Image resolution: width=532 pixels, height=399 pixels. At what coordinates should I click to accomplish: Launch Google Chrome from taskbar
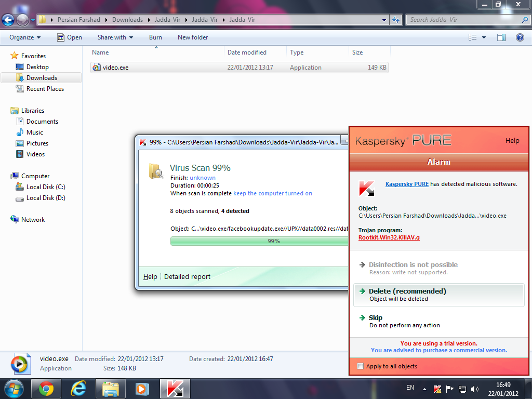point(46,389)
